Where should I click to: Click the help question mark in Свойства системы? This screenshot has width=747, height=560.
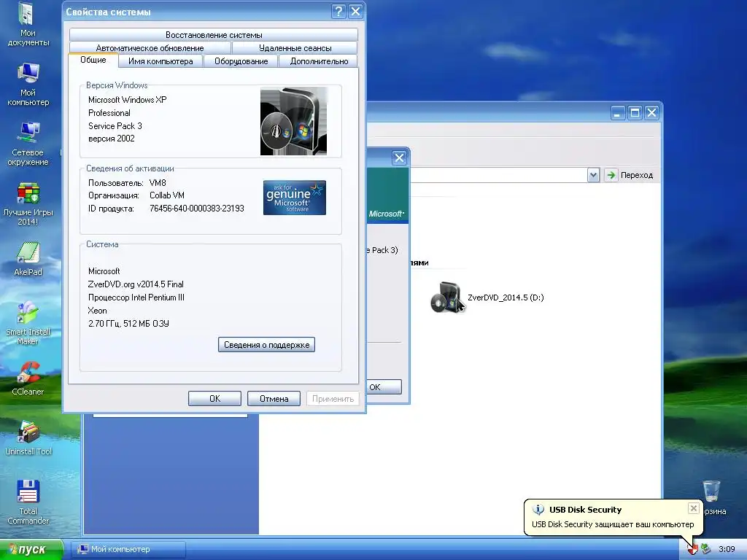coord(338,12)
